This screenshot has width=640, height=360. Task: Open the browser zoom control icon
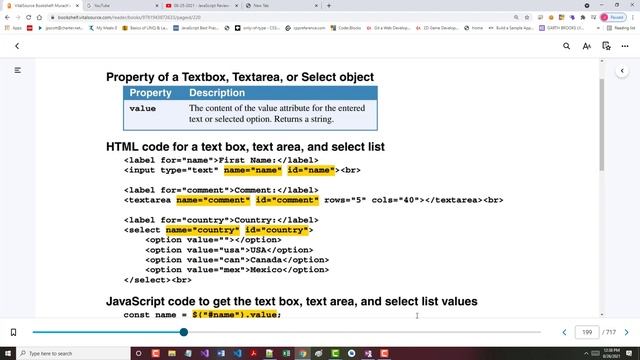pos(516,18)
